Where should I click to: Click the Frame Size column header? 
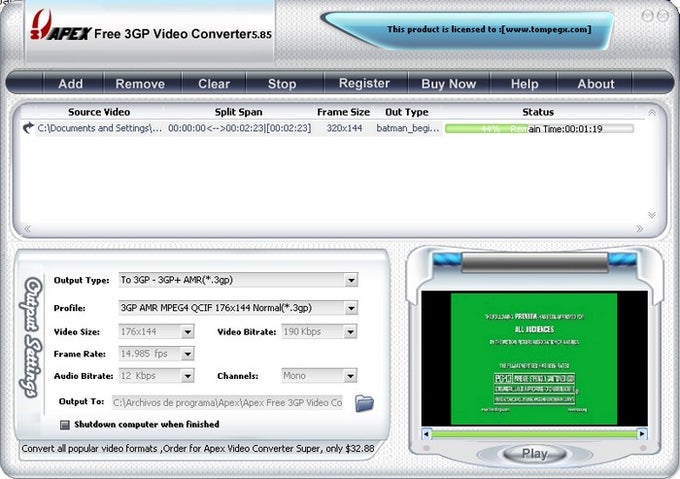click(x=343, y=112)
